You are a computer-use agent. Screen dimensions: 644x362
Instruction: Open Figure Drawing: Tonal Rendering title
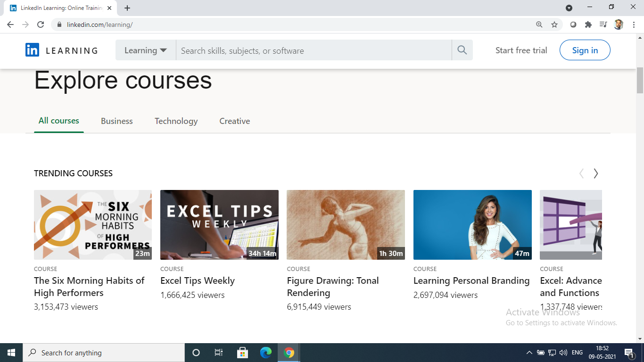click(333, 287)
